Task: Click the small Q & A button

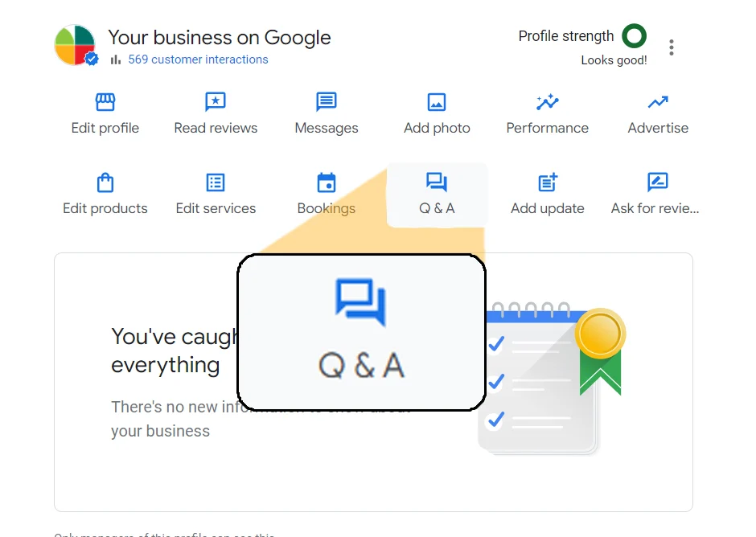Action: click(x=437, y=194)
